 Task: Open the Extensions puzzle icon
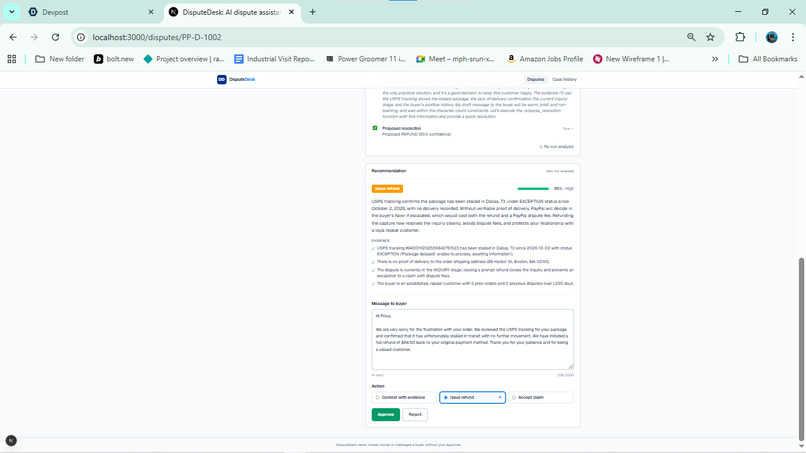[x=740, y=37]
